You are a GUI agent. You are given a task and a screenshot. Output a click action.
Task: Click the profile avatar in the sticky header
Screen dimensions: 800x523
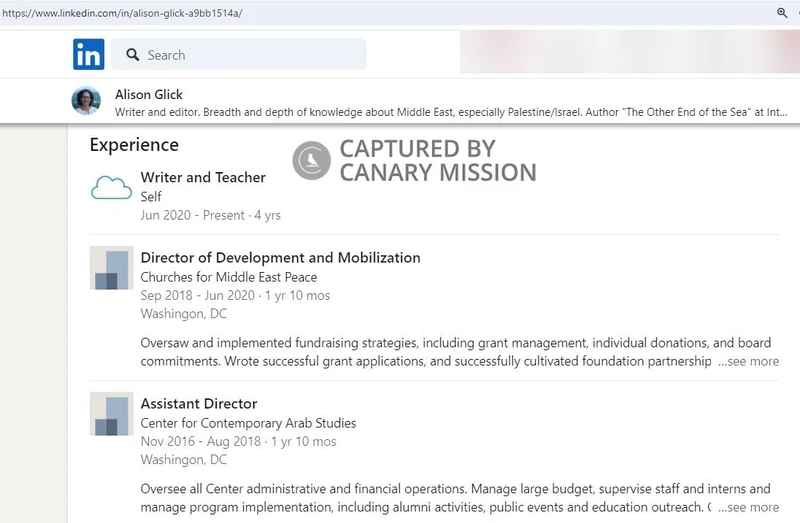[86, 101]
